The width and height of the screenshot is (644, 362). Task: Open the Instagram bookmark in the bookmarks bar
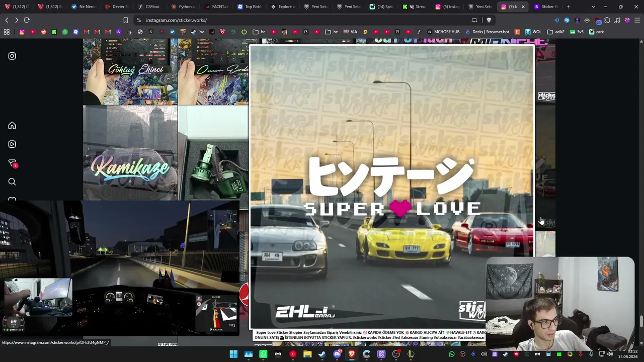point(22,32)
